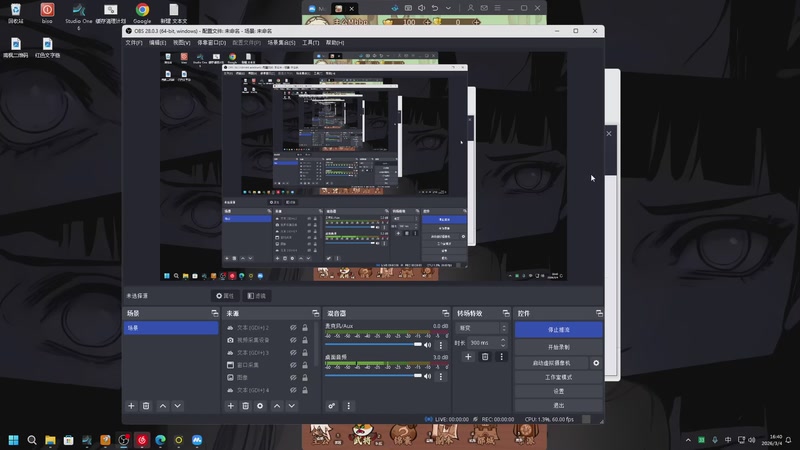Open 麦克风/Aux three-dot options menu
The image size is (800, 450).
441,345
